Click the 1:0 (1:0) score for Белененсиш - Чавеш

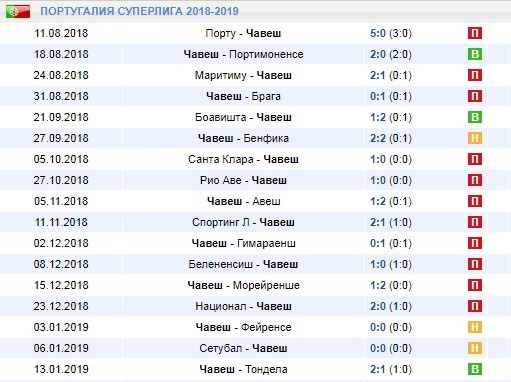(x=391, y=264)
